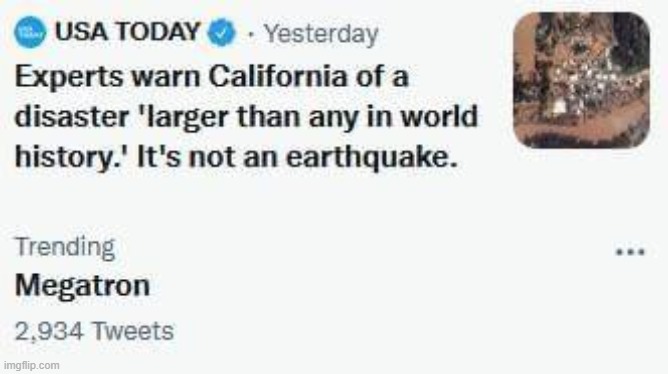668x374 pixels.
Task: Click the word "earthquake" in the headline
Action: point(365,158)
